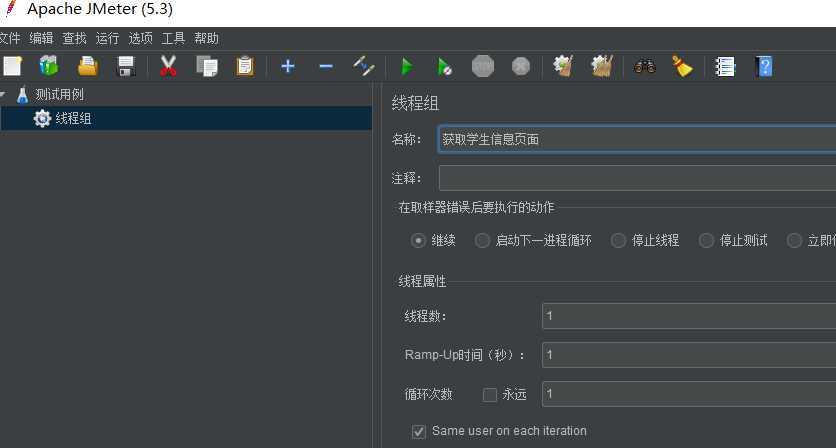Select the partially visible 立即 radio button
This screenshot has width=836, height=448.
[794, 241]
